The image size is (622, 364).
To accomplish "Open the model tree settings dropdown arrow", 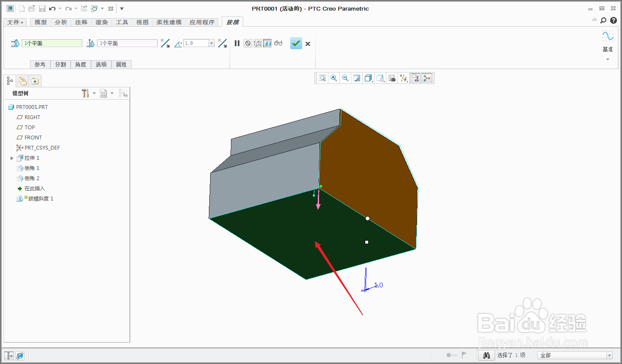I will (x=94, y=93).
